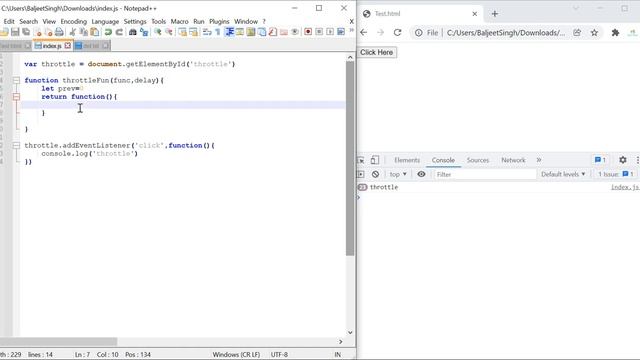Open a new browser tab with plus
This screenshot has width=640, height=360.
[x=495, y=14]
